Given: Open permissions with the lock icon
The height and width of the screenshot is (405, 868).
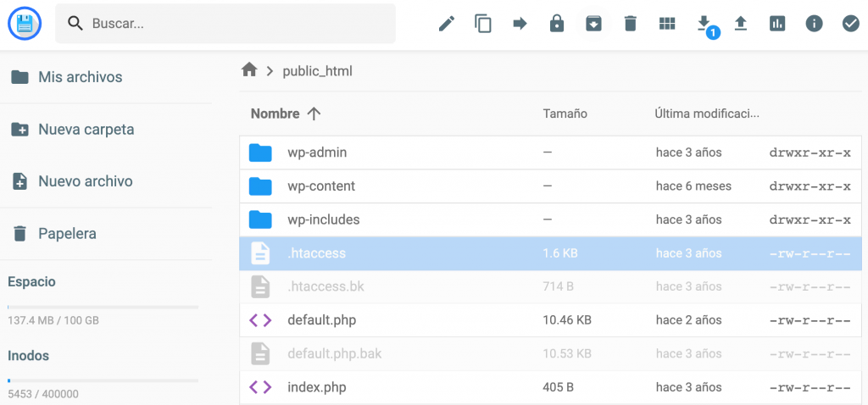Looking at the screenshot, I should (x=557, y=24).
